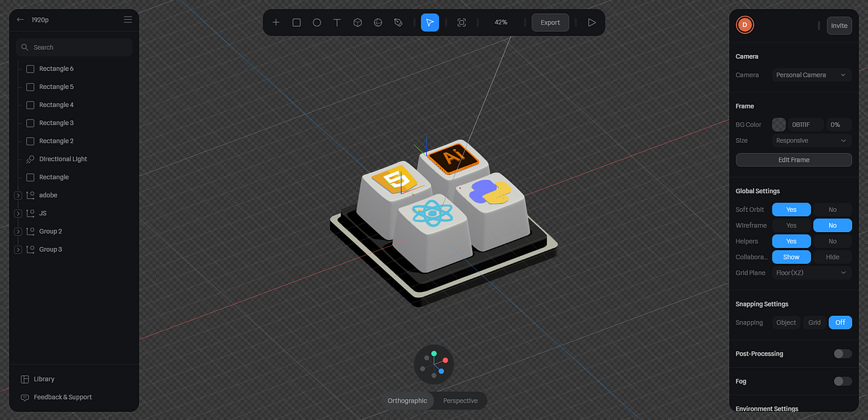The width and height of the screenshot is (868, 420).
Task: Click the Edit Frame button
Action: click(x=793, y=160)
